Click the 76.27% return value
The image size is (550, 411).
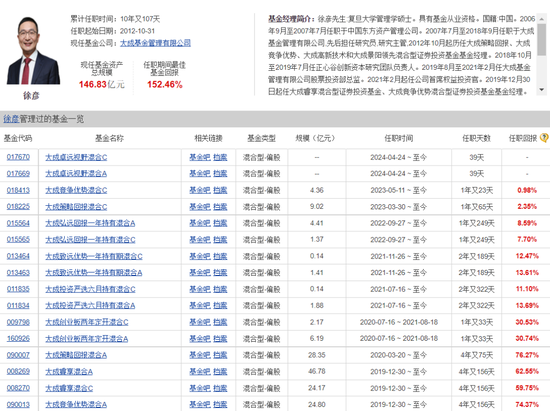pyautogui.click(x=527, y=355)
